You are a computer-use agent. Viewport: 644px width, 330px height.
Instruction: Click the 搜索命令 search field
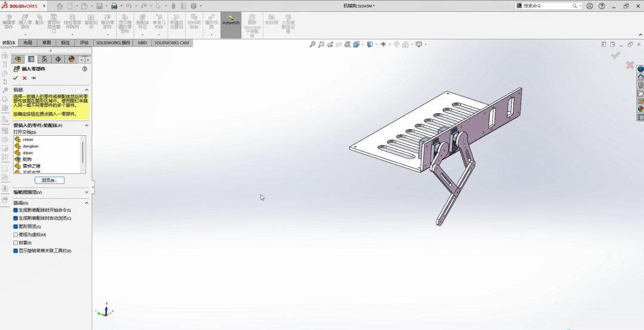coord(546,6)
